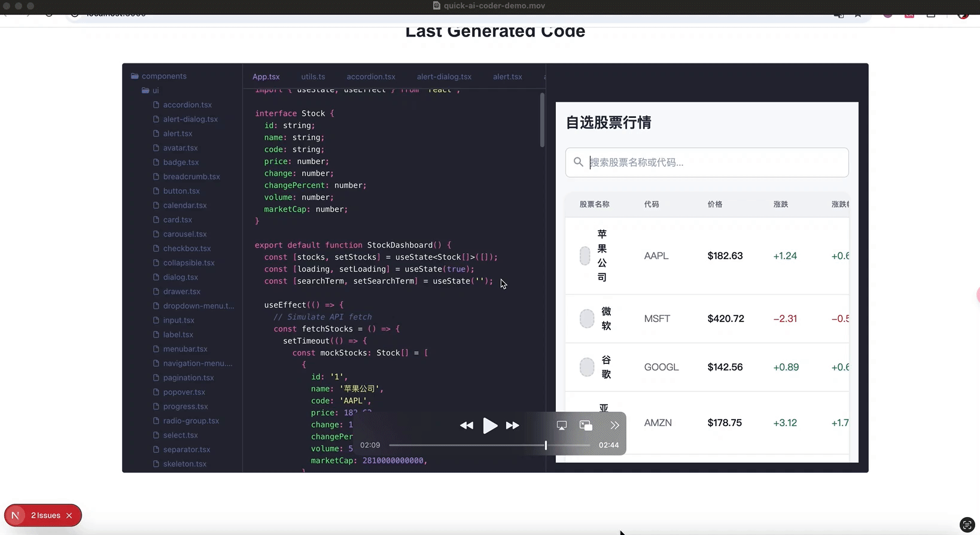Open the AirPlay display icon in the player
Screen dimensions: 980x535
561,425
